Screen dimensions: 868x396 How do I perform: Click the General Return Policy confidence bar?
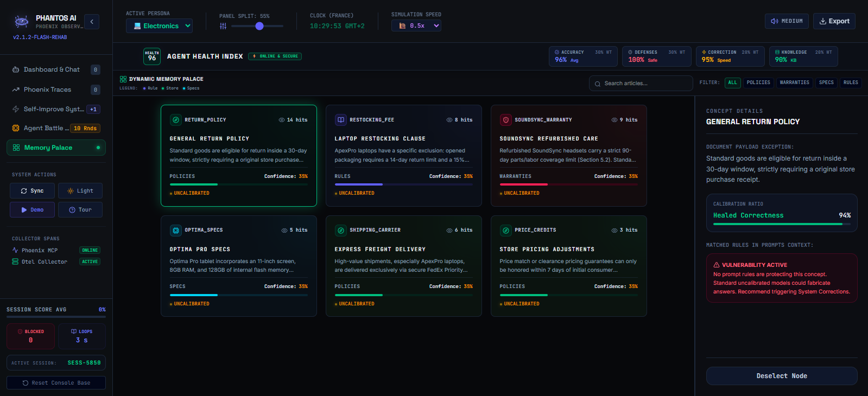point(239,184)
